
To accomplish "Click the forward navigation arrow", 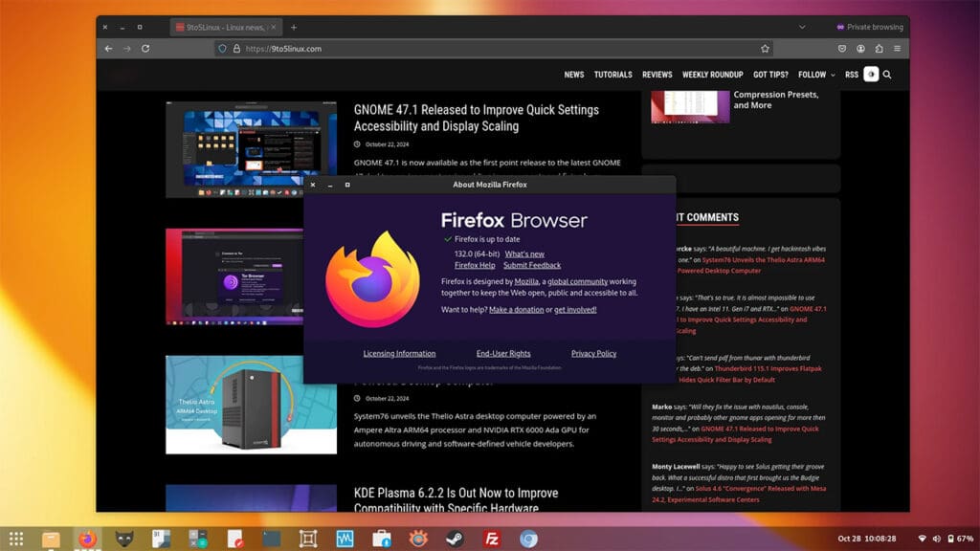I will pos(127,48).
